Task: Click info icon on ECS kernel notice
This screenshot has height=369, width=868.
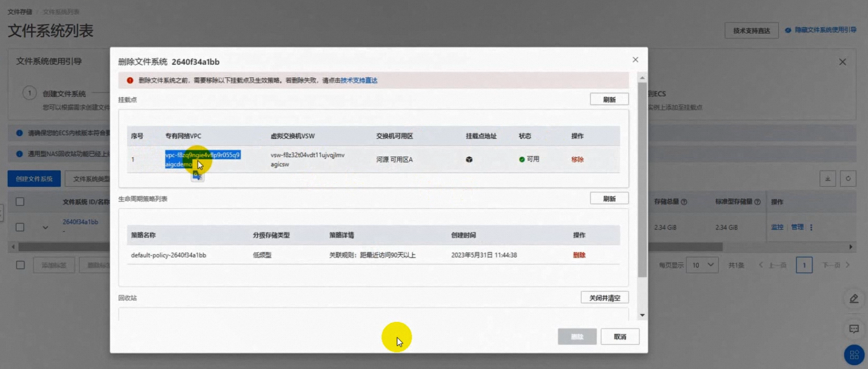Action: [20, 133]
